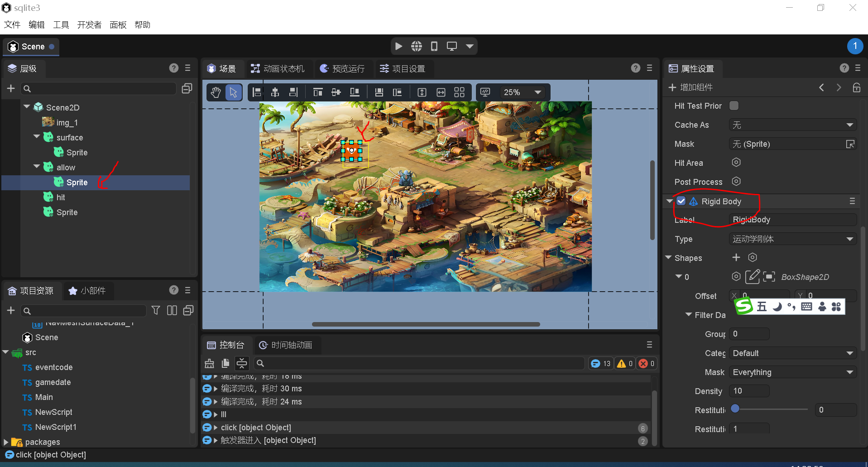Edit the BoxShape2D shape with pencil icon
Image resolution: width=868 pixels, height=467 pixels.
pos(753,276)
